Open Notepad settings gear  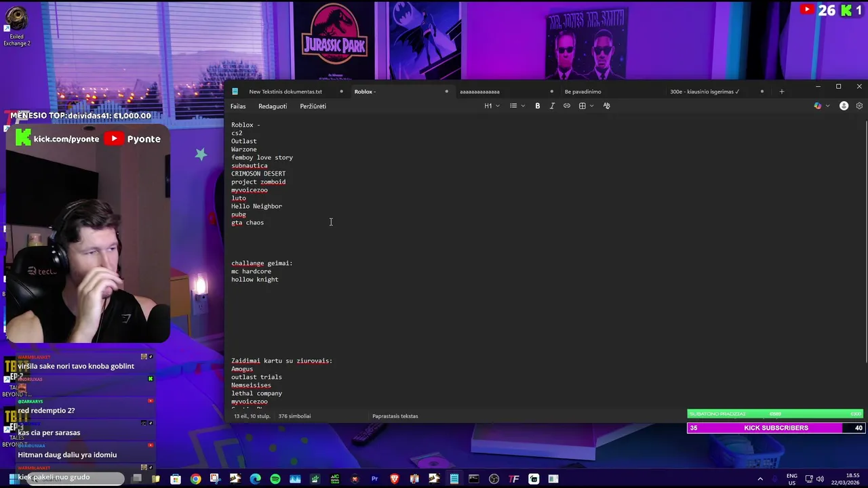(859, 106)
